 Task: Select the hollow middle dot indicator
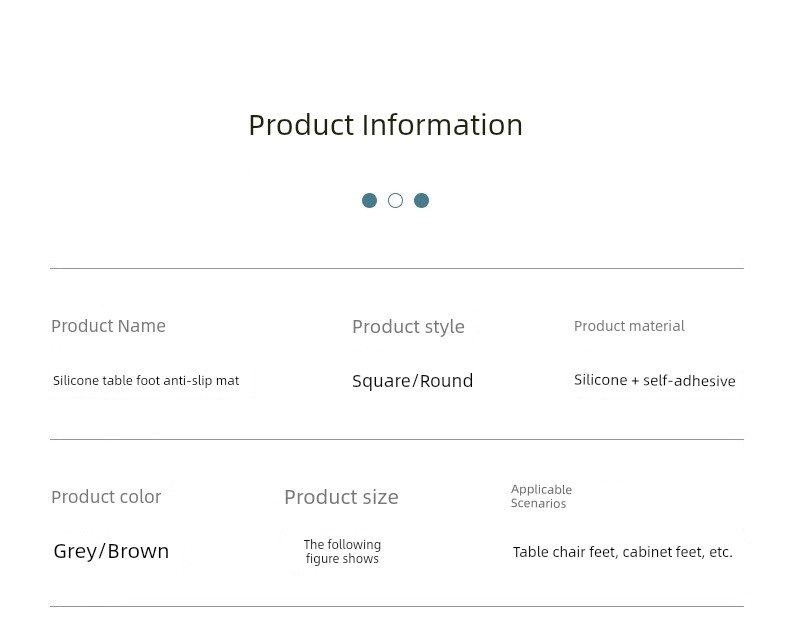click(396, 201)
